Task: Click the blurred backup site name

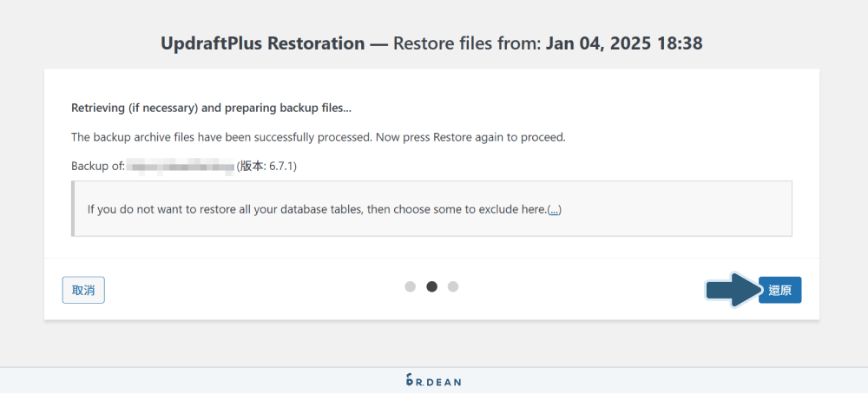Action: point(181,165)
